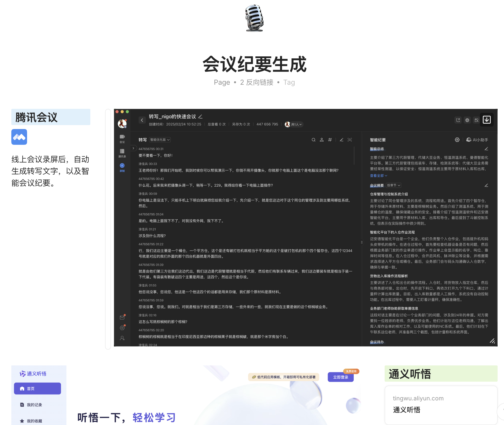
Task: Select the 录制 recording icon in the sidebar
Action: (122, 167)
